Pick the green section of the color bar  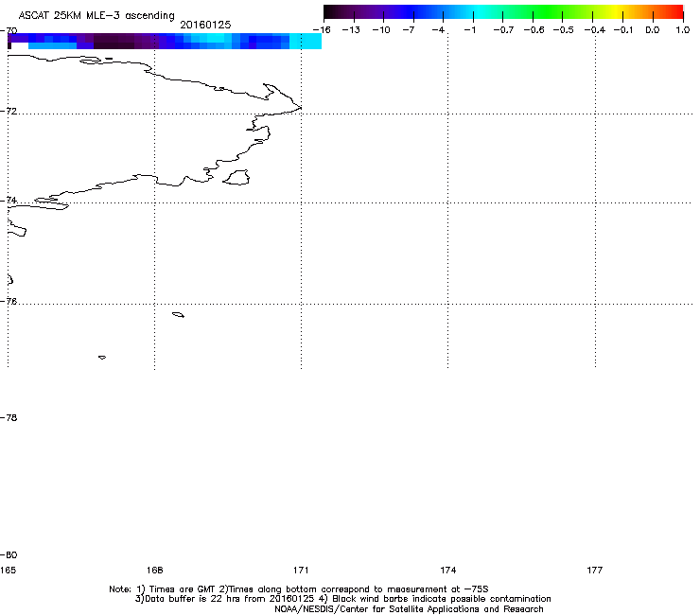[x=549, y=12]
